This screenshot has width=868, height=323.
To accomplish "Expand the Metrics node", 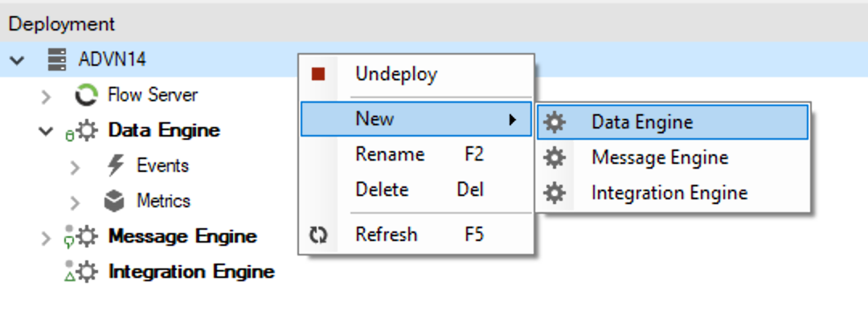I will (75, 202).
